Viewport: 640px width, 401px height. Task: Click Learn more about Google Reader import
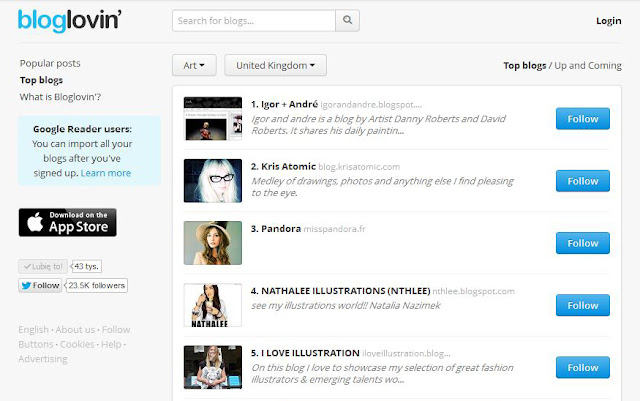pos(106,173)
